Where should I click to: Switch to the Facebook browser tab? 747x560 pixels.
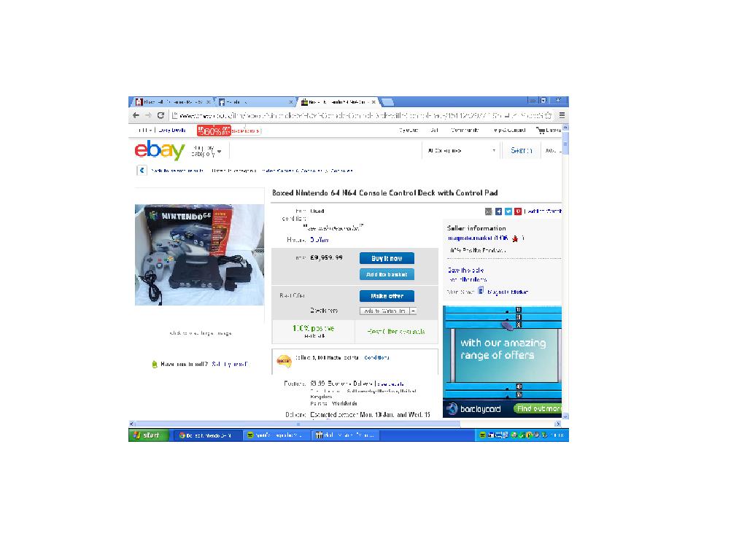click(255, 102)
